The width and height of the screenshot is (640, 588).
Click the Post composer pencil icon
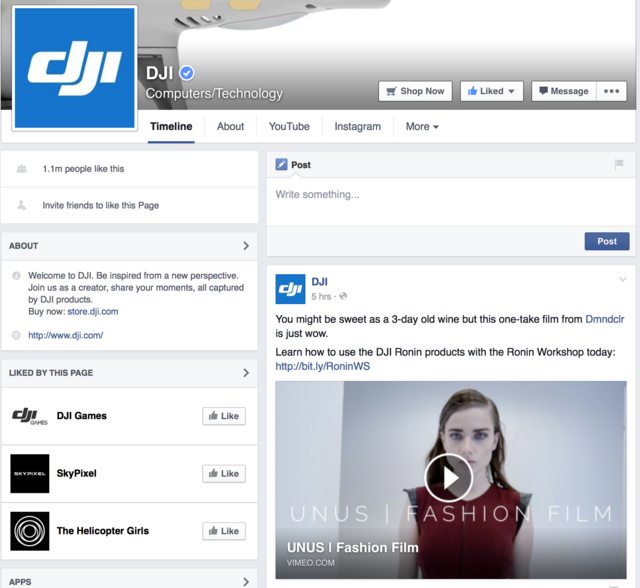click(281, 164)
